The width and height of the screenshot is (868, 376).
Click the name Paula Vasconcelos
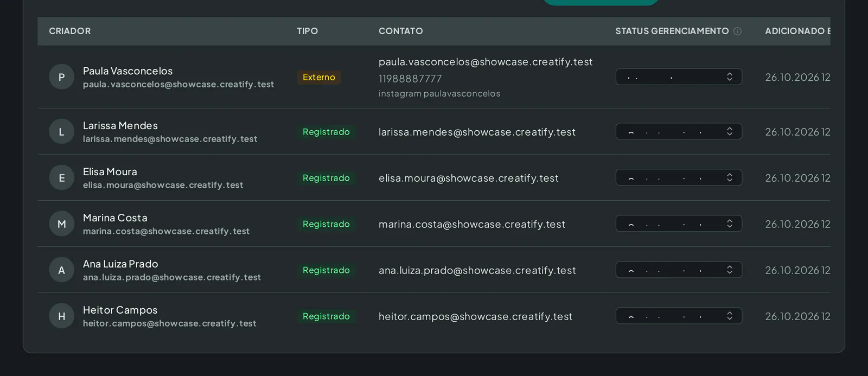click(x=127, y=71)
